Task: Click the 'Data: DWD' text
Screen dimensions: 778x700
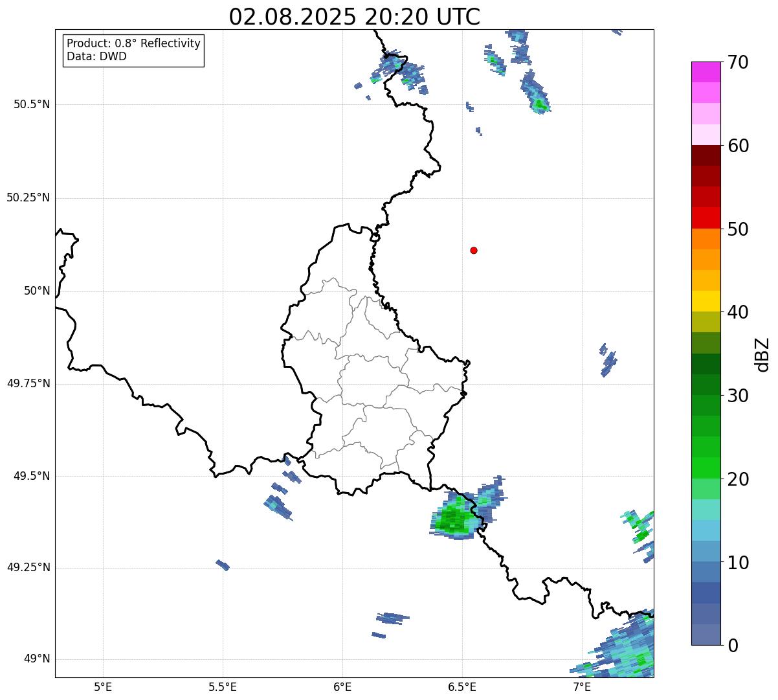Action: tap(96, 56)
